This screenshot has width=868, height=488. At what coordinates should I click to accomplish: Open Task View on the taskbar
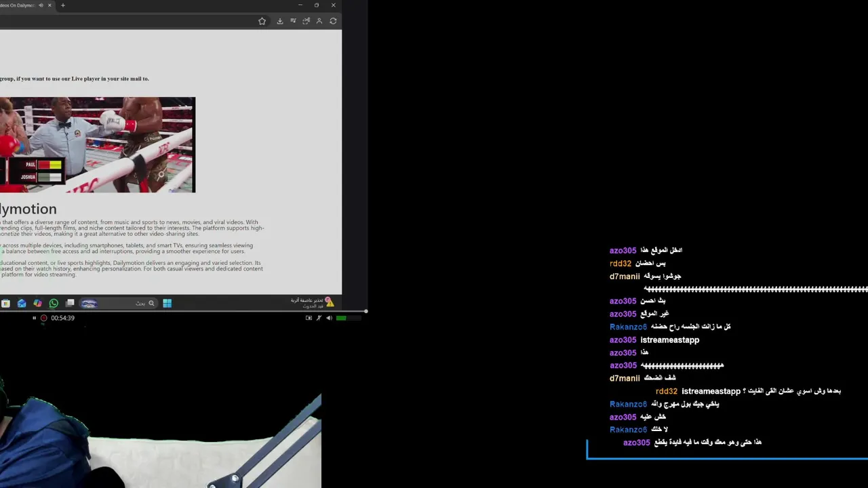(x=70, y=304)
